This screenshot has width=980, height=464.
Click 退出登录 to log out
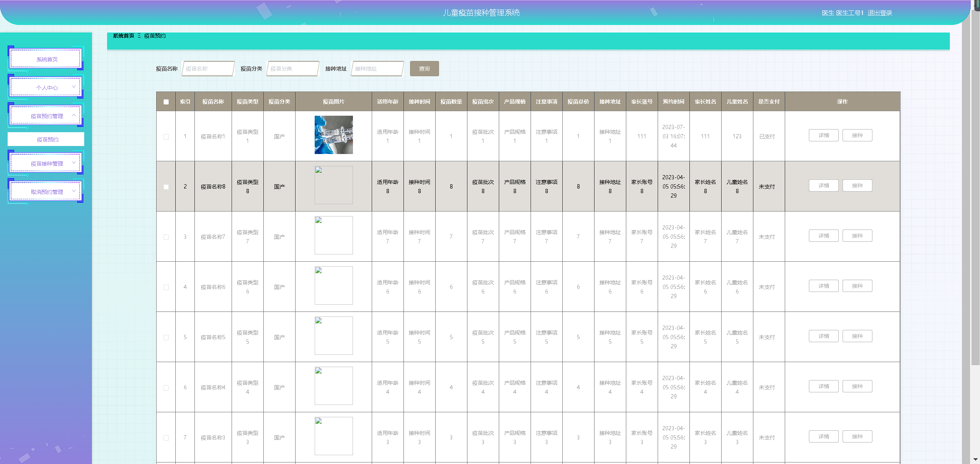(879, 13)
